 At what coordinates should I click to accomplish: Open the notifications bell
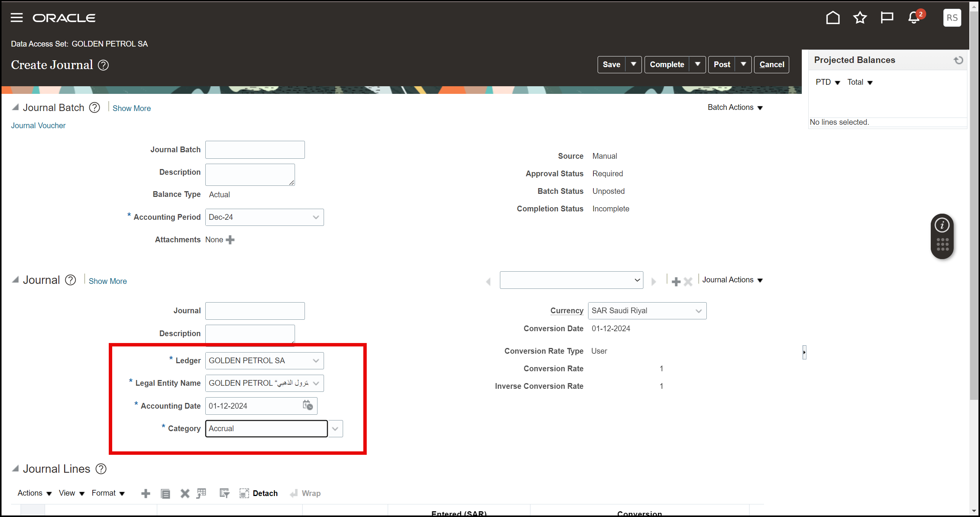pyautogui.click(x=913, y=18)
